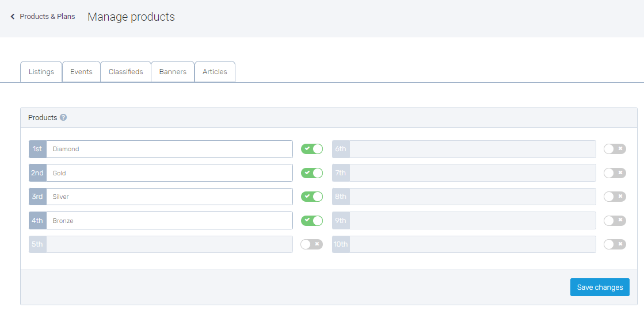Switch off the 4th Bronze product toggle
Viewport: 644px width, 311px height.
click(312, 221)
